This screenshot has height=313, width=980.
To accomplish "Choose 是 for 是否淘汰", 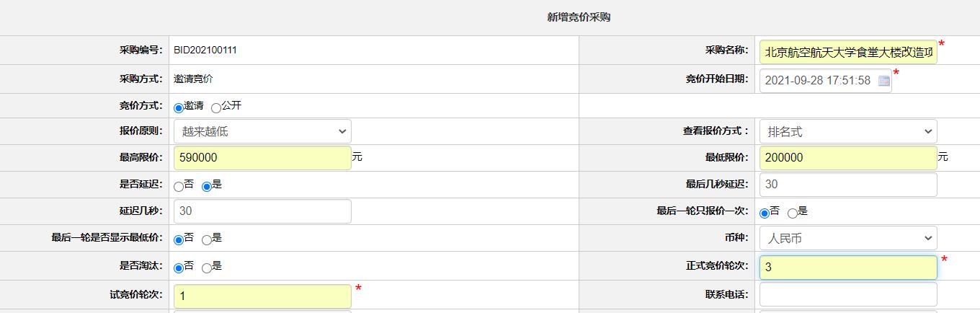I will (x=207, y=268).
